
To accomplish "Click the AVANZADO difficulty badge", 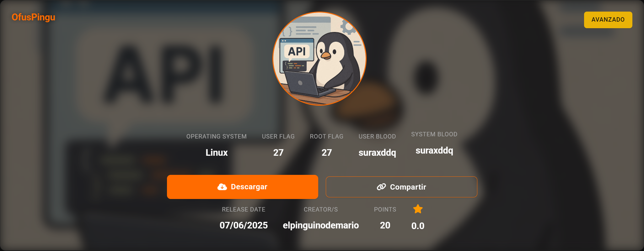I will (x=608, y=20).
